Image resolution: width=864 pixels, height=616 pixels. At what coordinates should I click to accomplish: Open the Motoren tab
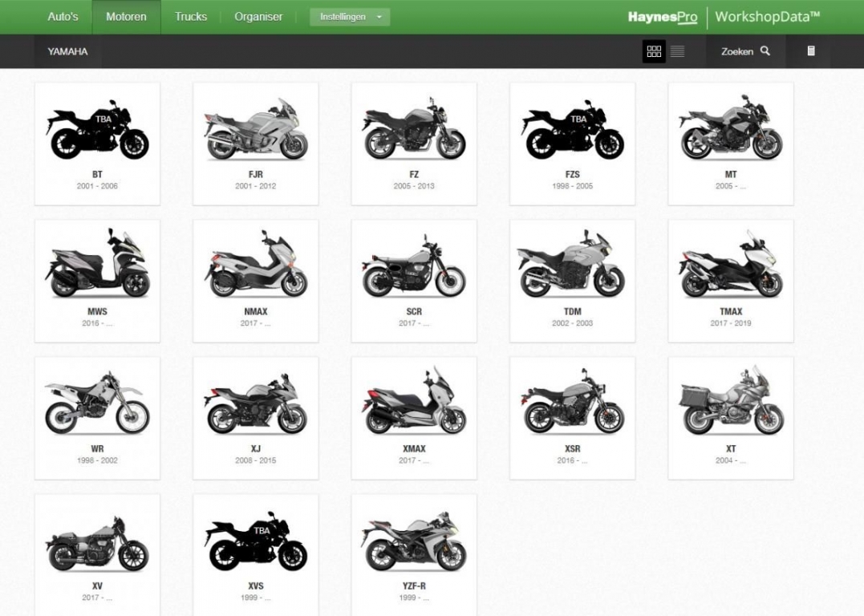tap(126, 17)
